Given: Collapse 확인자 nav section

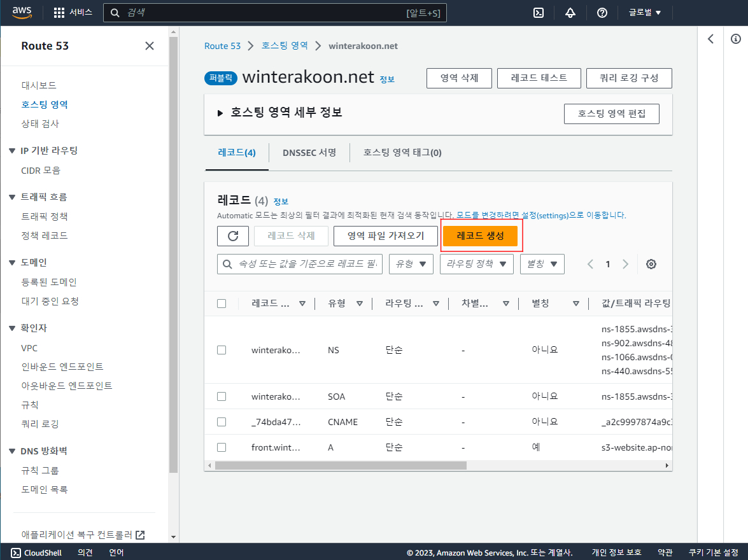Looking at the screenshot, I should point(12,328).
